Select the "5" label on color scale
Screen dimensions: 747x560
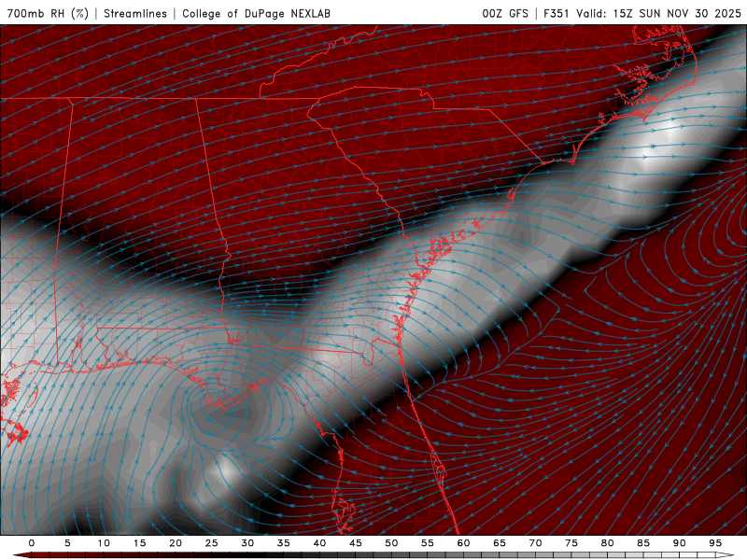[x=67, y=543]
